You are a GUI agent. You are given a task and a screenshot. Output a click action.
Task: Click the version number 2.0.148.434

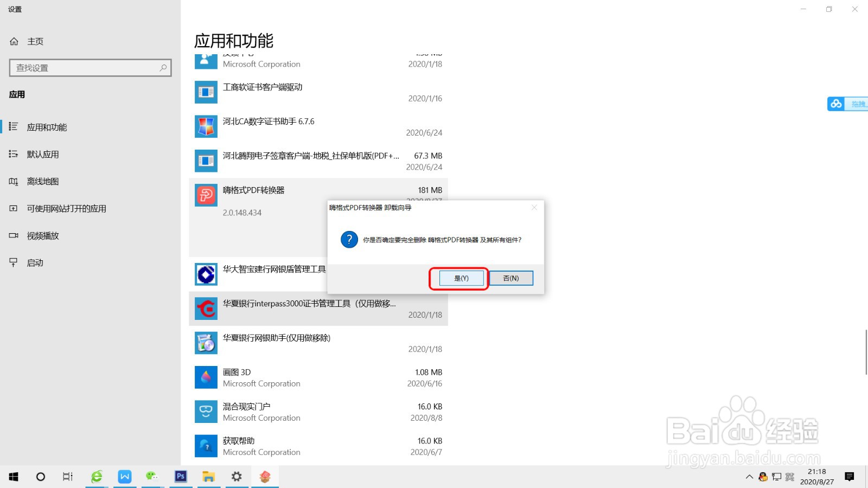tap(242, 213)
